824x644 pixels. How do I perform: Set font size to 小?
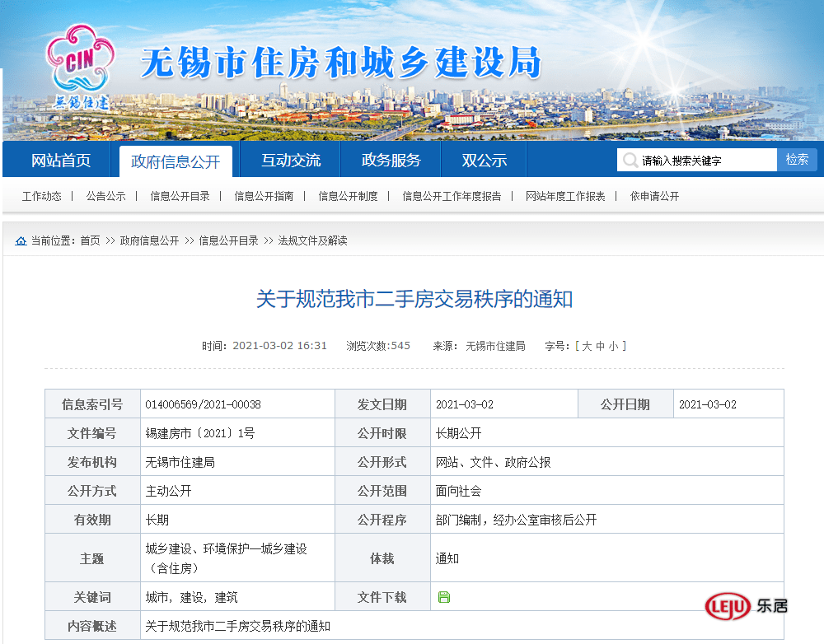(613, 346)
